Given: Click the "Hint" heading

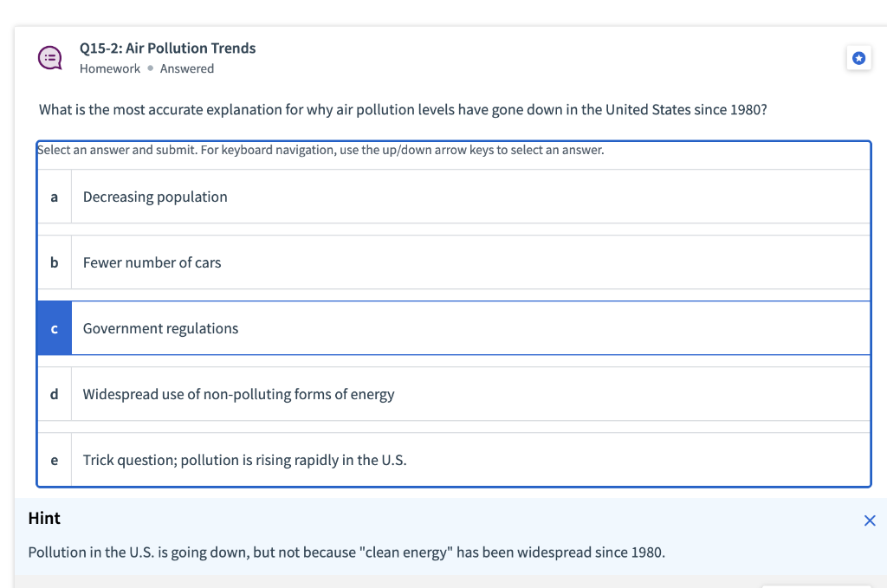Looking at the screenshot, I should pyautogui.click(x=44, y=519).
